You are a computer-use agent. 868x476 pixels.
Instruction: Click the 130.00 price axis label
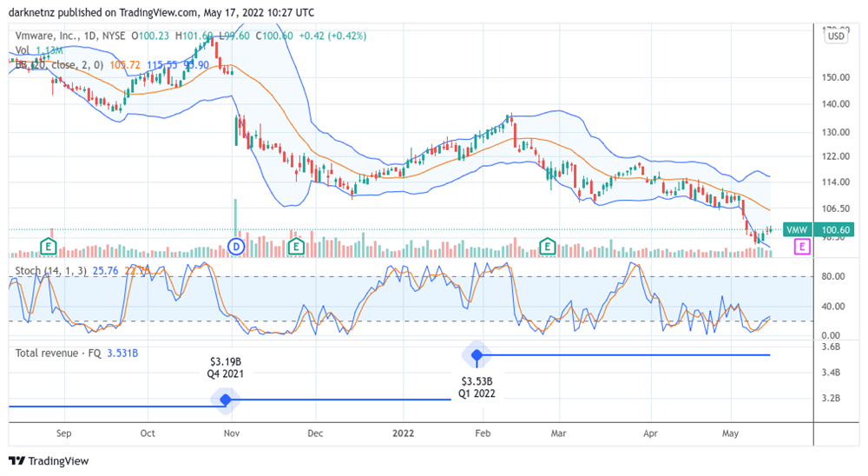tap(836, 132)
